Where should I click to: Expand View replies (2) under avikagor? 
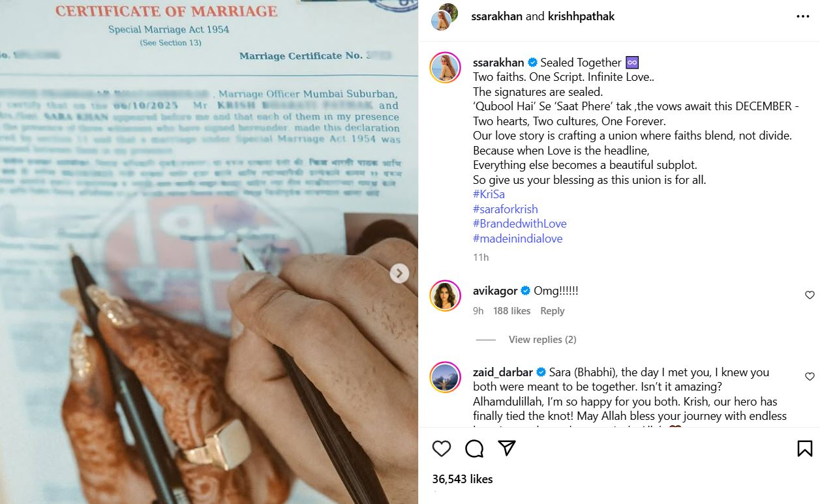click(x=542, y=340)
